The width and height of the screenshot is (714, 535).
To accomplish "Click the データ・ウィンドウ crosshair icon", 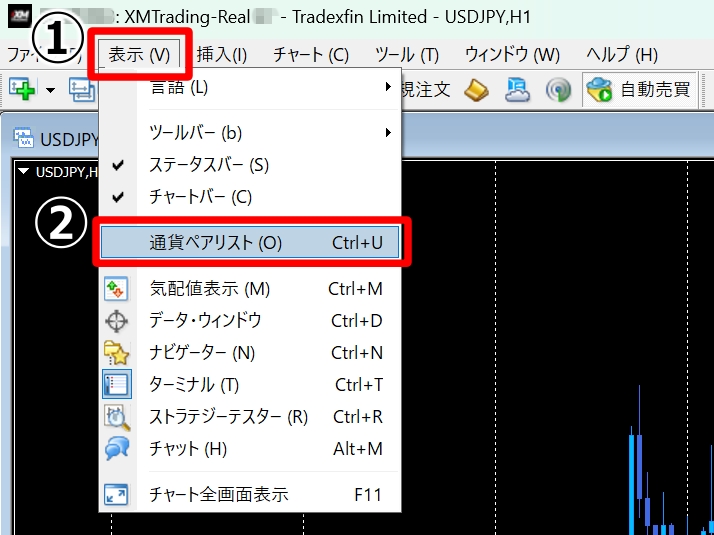I will tap(117, 321).
